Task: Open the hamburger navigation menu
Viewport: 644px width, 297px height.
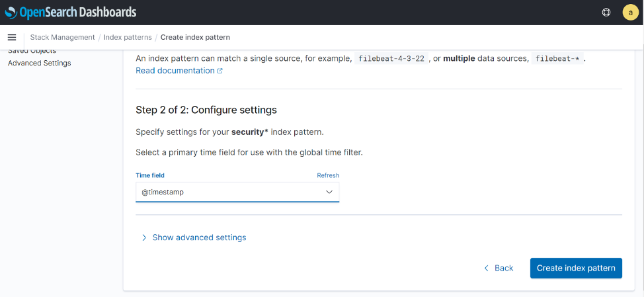Action: coord(12,38)
